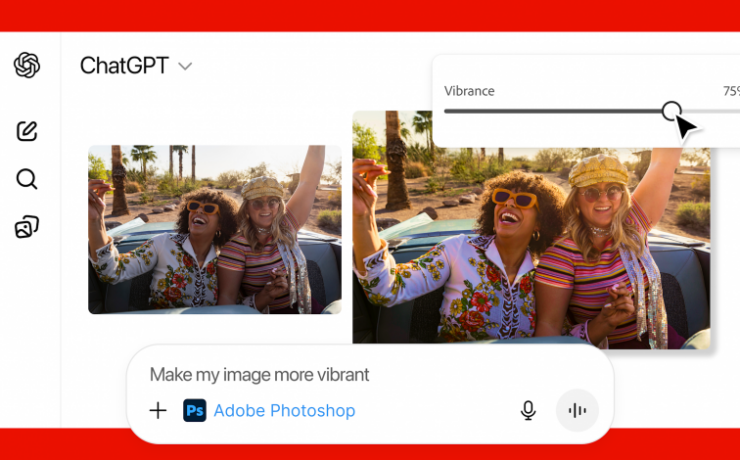Click the Vibrance percentage value

click(730, 91)
